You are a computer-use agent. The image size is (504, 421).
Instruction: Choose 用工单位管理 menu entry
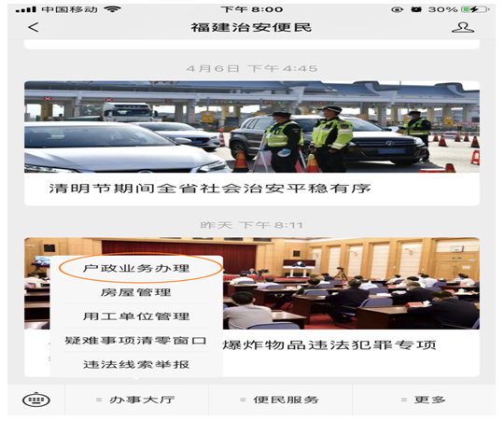[x=136, y=316]
